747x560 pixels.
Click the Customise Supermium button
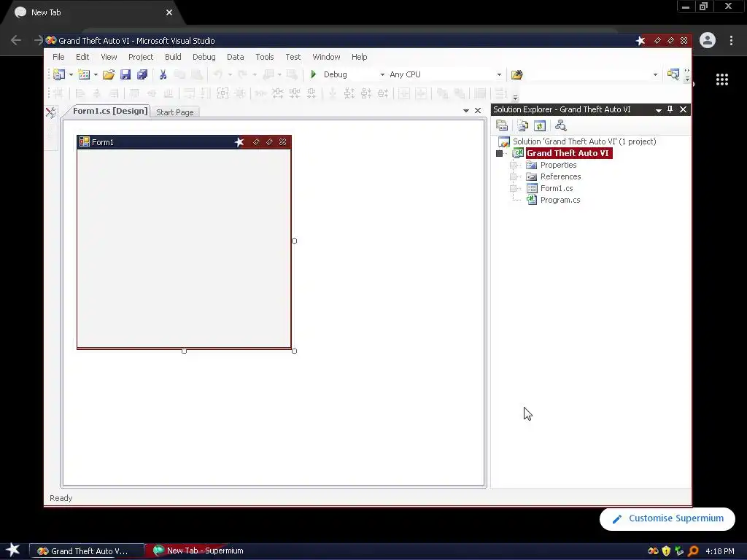[667, 518]
